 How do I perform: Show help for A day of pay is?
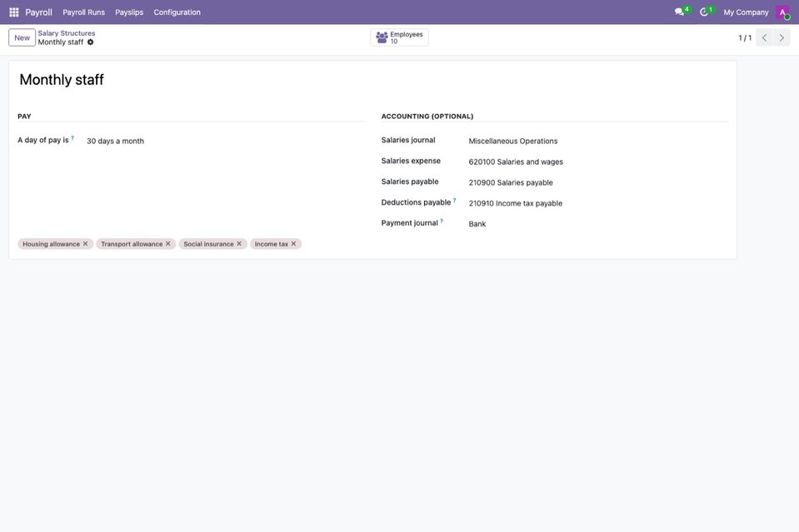click(x=72, y=138)
